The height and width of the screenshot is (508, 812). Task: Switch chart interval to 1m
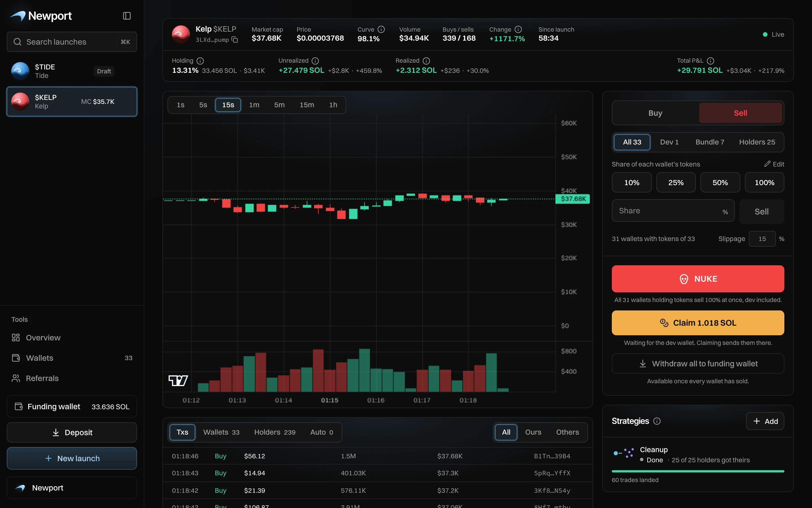(254, 105)
